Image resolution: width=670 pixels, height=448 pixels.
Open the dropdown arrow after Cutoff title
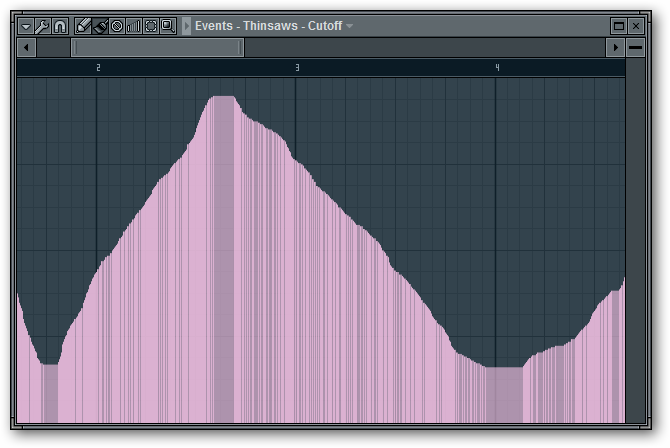tap(350, 26)
